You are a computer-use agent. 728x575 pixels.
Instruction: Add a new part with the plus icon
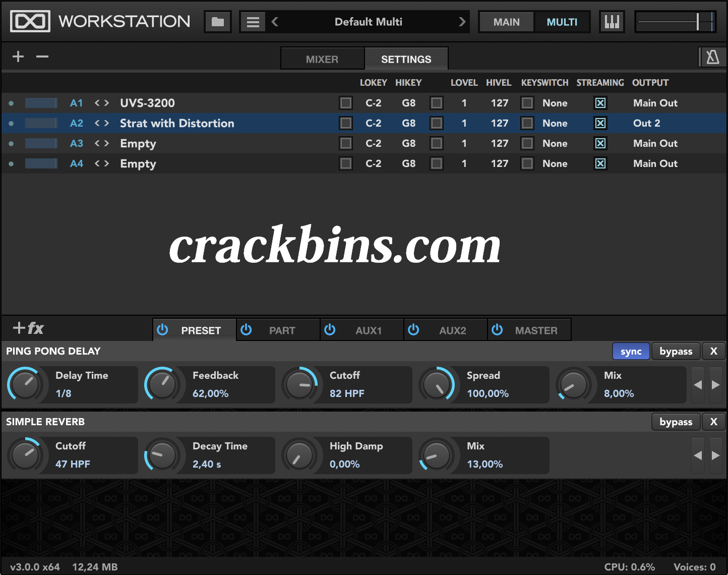[x=18, y=56]
